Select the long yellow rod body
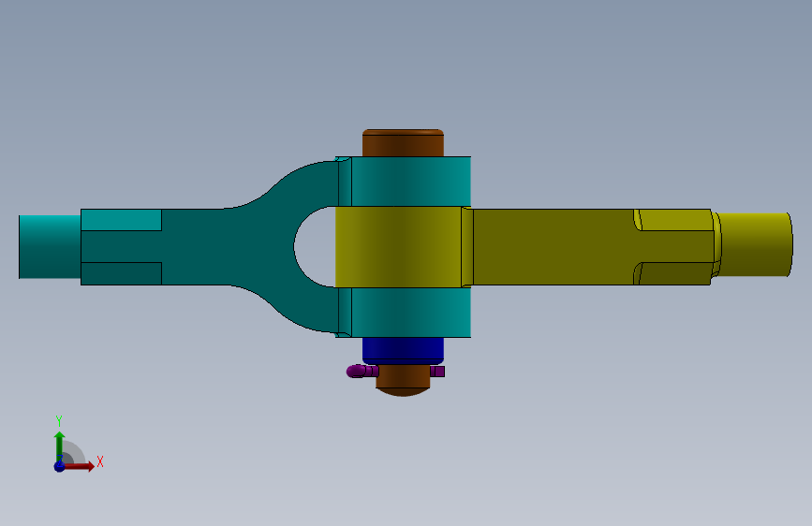The image size is (812, 526). coord(554,247)
